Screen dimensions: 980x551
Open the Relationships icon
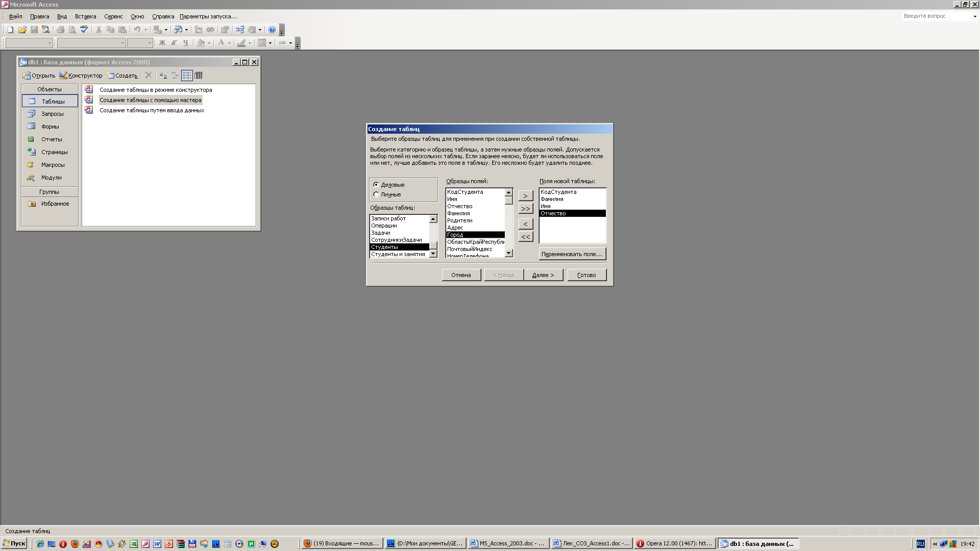point(239,30)
